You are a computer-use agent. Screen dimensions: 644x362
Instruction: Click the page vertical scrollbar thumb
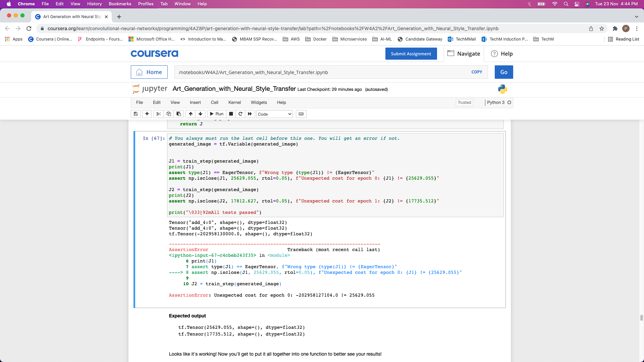[x=641, y=318]
